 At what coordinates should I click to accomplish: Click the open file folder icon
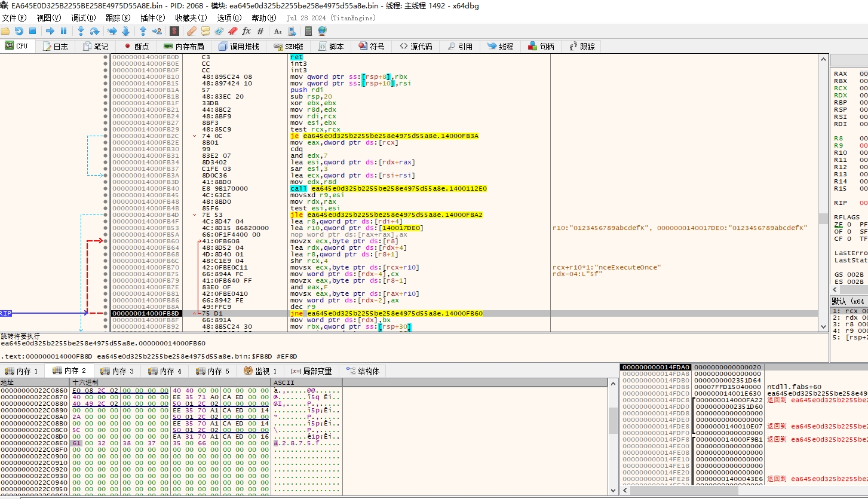pyautogui.click(x=5, y=31)
